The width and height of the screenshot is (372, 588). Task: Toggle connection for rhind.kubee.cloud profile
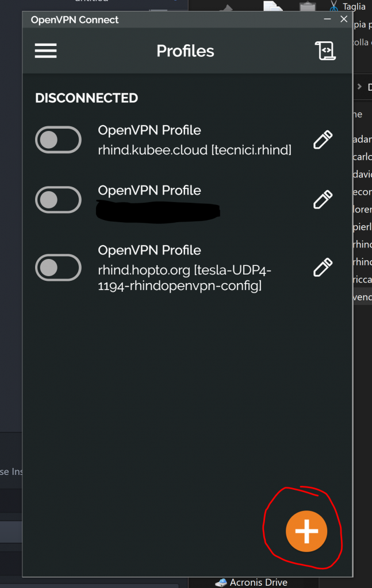coord(58,140)
